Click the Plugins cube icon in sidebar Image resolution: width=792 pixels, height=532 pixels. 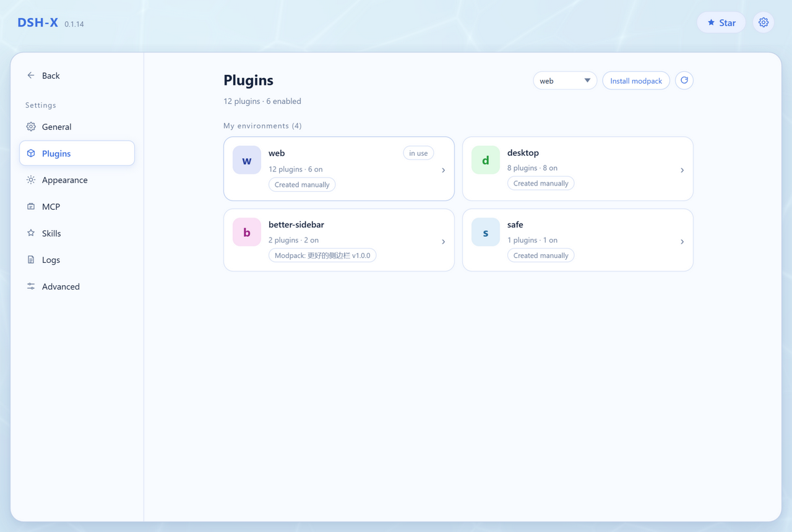tap(31, 153)
